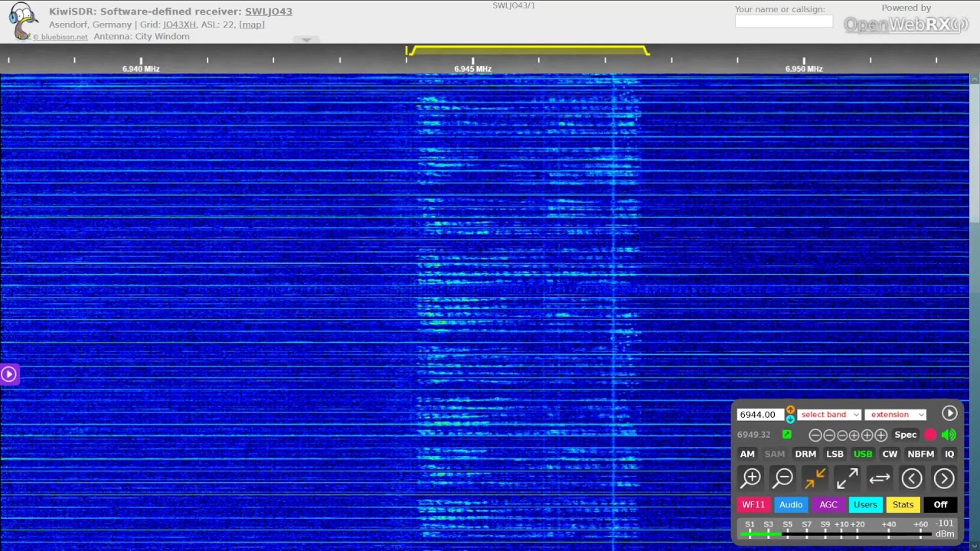
Task: Click the frequency step-down cyan arrow
Action: (x=790, y=419)
